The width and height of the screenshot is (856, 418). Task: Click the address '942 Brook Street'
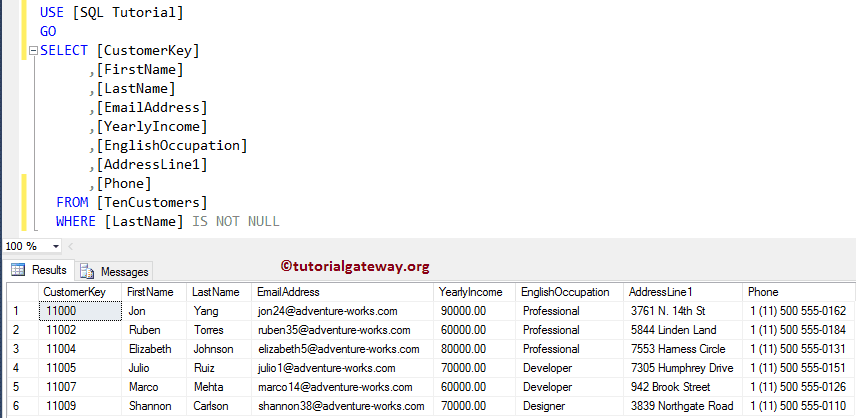coord(683,387)
